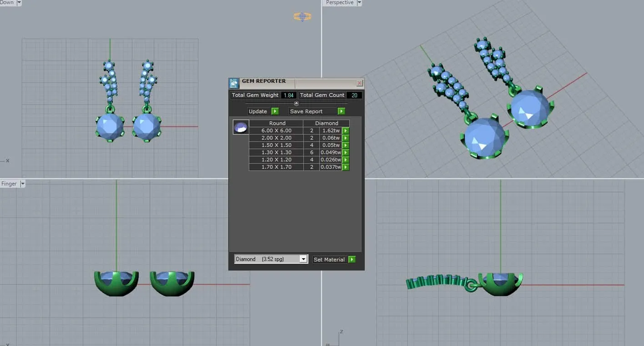Click green arrow next to Save Report
The image size is (644, 346).
pyautogui.click(x=342, y=111)
